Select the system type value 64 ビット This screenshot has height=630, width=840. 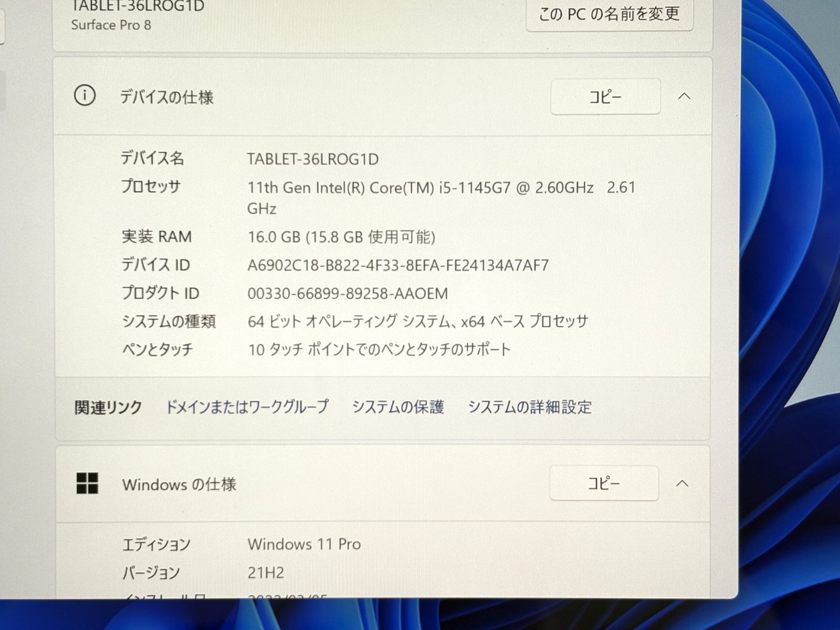418,321
